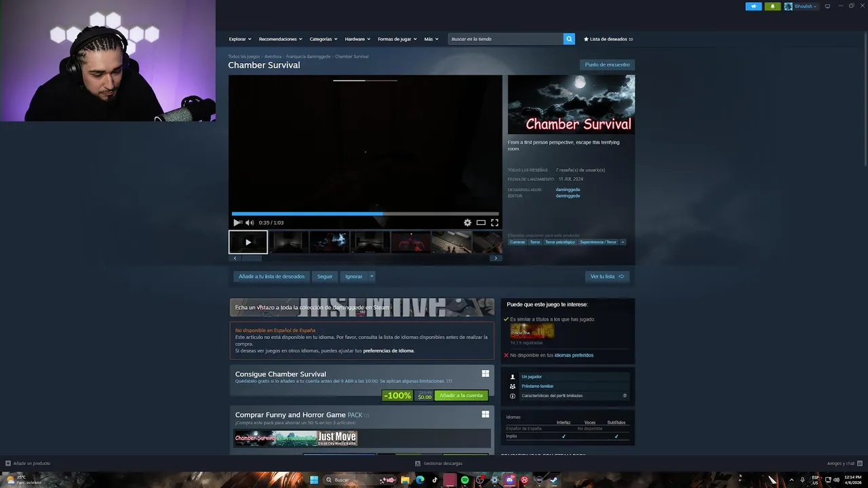
Task: Click Añadir a la cuenta green button
Action: coord(461,395)
